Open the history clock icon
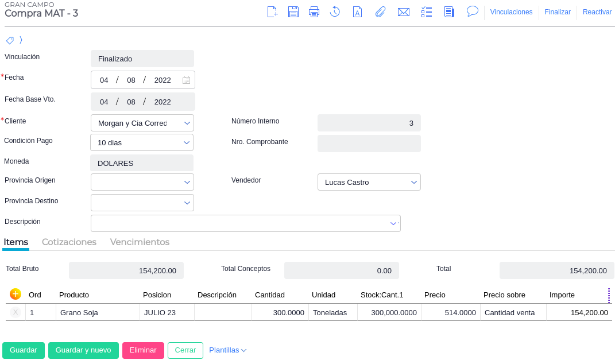 pos(335,11)
